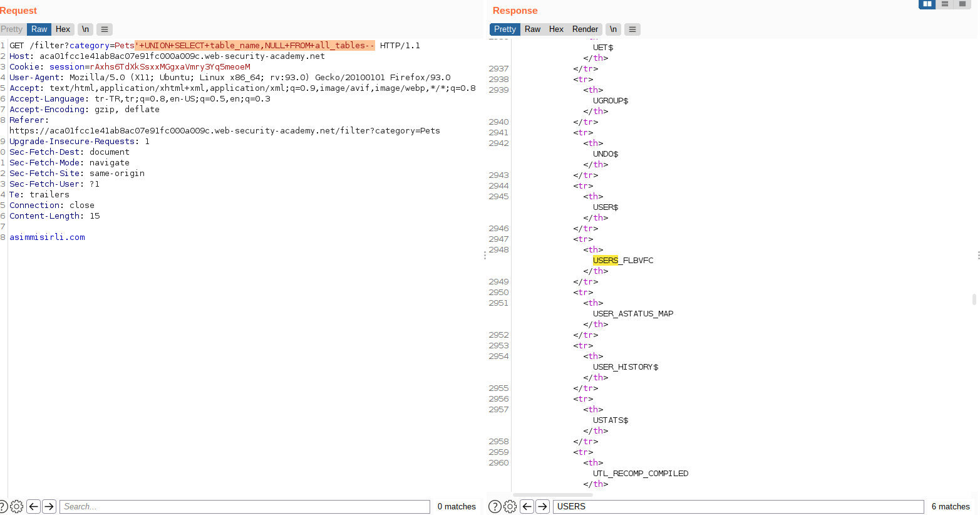Image resolution: width=980 pixels, height=515 pixels.
Task: Click the Connection: close header
Action: 52,205
